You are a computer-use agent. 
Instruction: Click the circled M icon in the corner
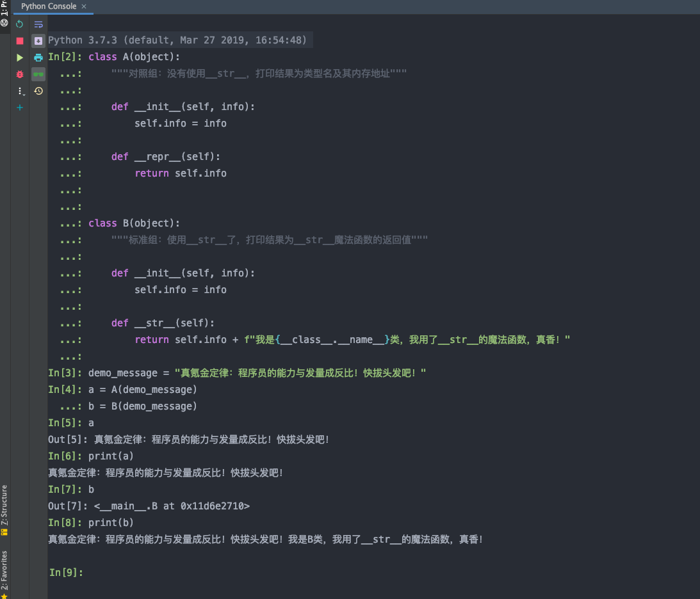(x=4, y=24)
